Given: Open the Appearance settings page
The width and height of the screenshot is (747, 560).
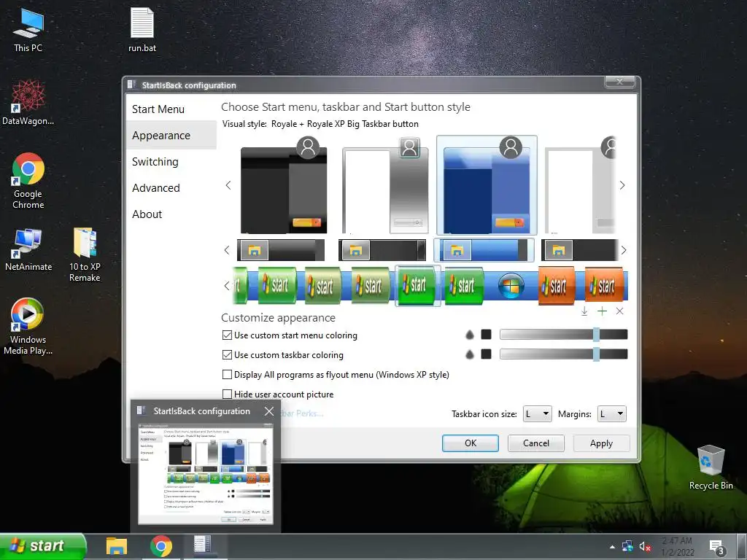Looking at the screenshot, I should point(171,135).
